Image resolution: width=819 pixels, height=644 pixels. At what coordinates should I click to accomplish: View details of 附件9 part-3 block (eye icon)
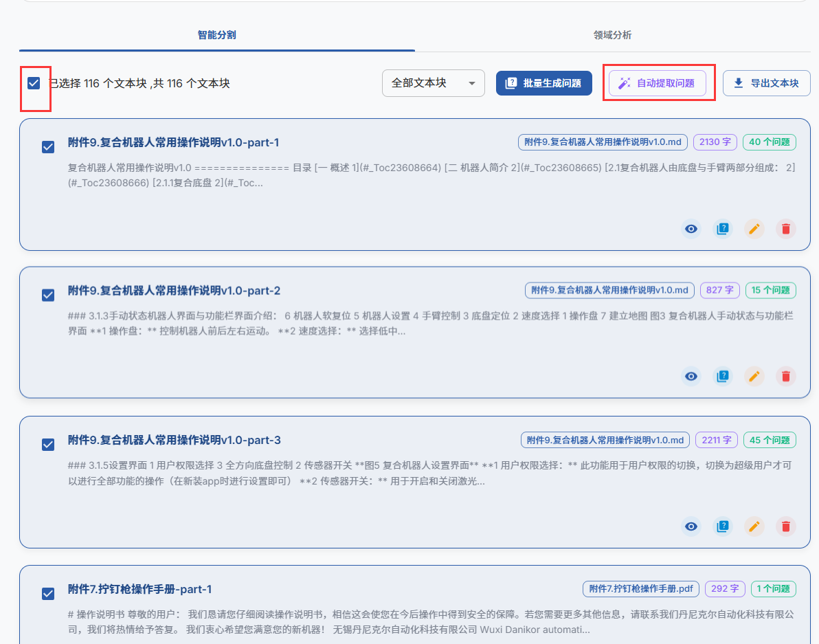pyautogui.click(x=691, y=526)
